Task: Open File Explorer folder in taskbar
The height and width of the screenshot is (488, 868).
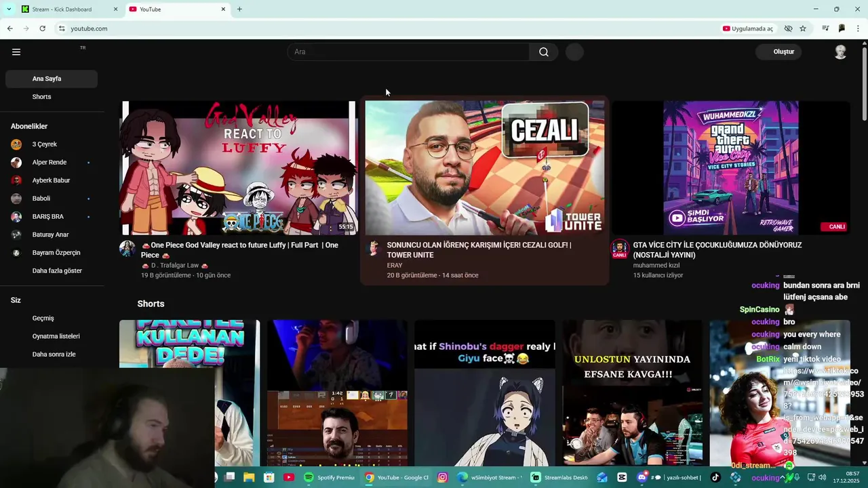Action: pyautogui.click(x=249, y=477)
